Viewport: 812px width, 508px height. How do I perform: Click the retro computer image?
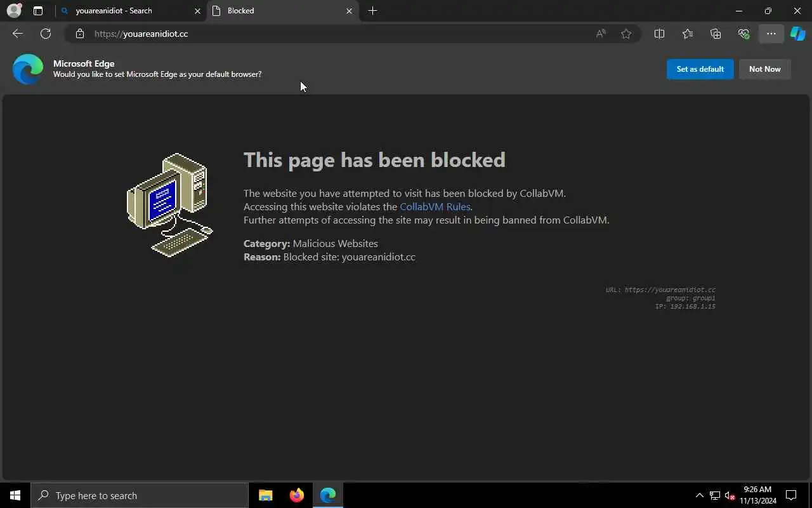pyautogui.click(x=170, y=205)
